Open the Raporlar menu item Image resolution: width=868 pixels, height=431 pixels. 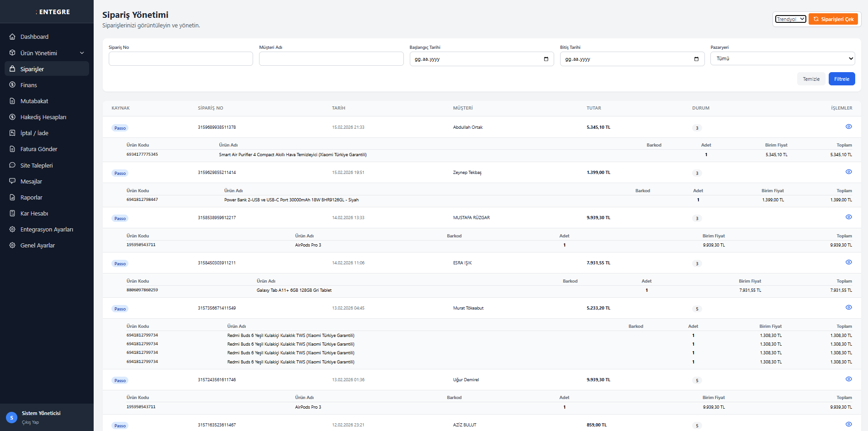(32, 197)
